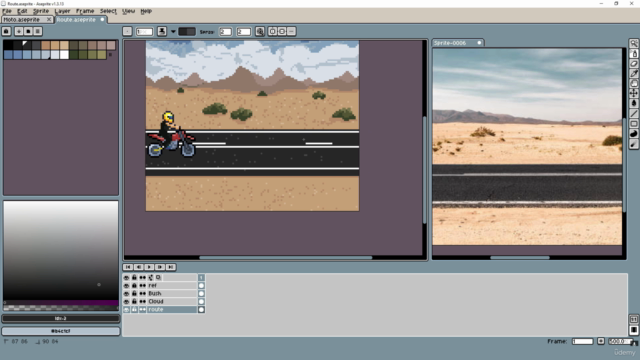Toggle lock on the ref layer
The height and width of the screenshot is (360, 640).
pyautogui.click(x=134, y=286)
